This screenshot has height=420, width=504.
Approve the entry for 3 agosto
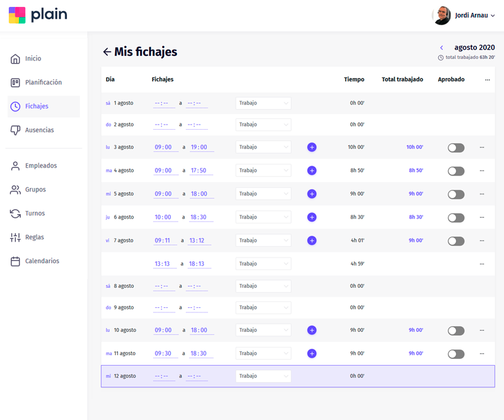[455, 147]
